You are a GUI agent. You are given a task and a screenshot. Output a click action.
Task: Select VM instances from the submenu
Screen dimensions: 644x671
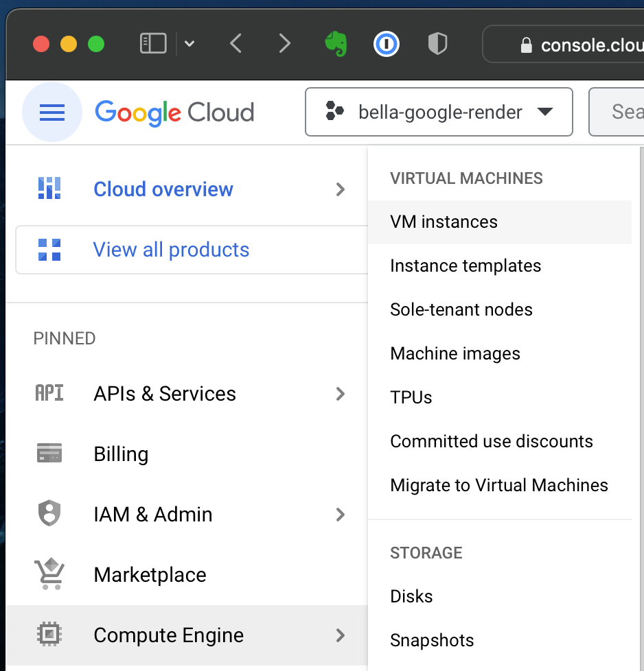coord(444,222)
